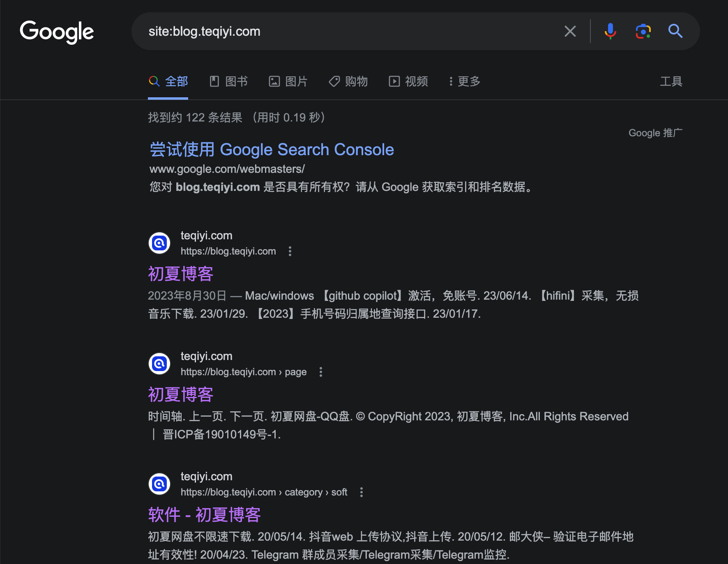Select the 全部 tab
Screen dimensions: 728x564
tap(168, 81)
